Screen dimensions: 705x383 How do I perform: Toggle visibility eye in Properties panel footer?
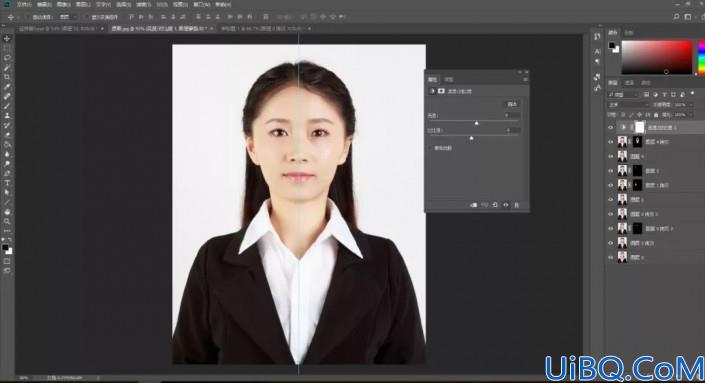[506, 205]
